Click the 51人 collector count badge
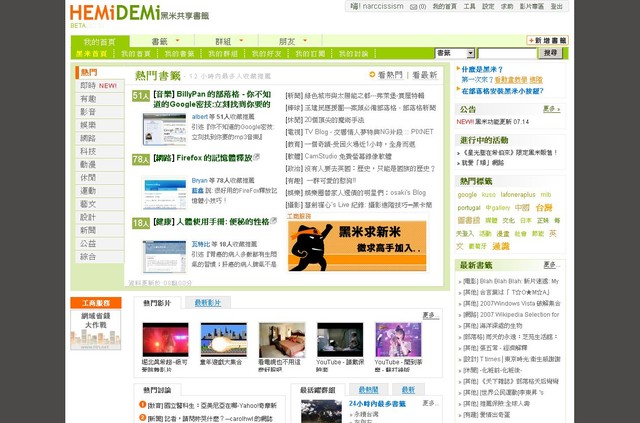The height and width of the screenshot is (423, 640). point(141,96)
